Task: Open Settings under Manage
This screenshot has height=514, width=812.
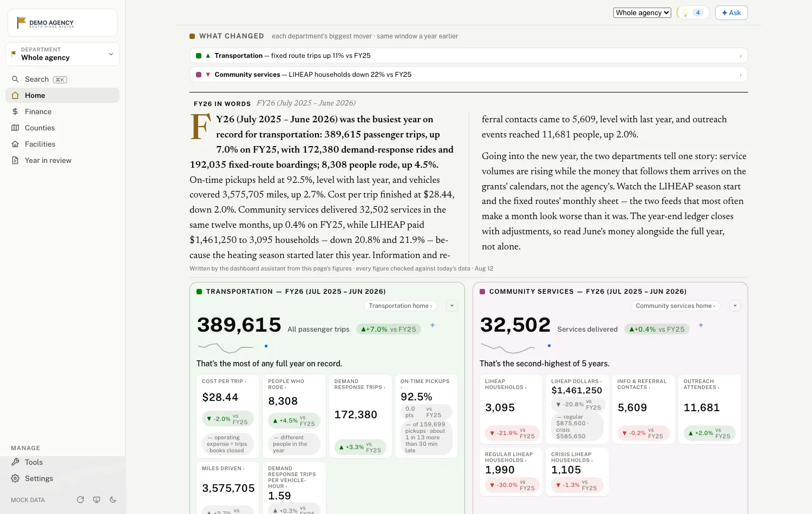Action: (62, 478)
